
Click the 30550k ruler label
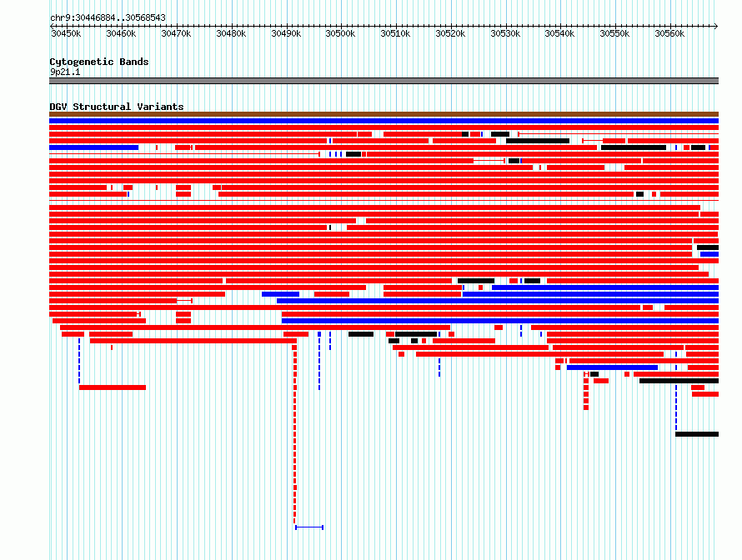(x=614, y=33)
